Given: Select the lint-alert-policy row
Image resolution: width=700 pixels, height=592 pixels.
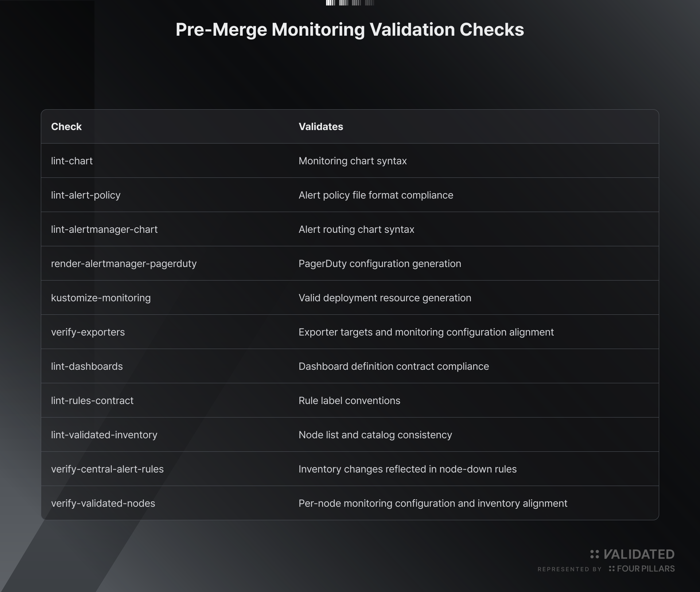Looking at the screenshot, I should (350, 195).
